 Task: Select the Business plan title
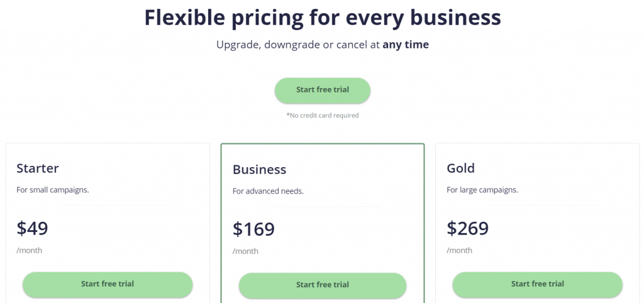pos(259,169)
